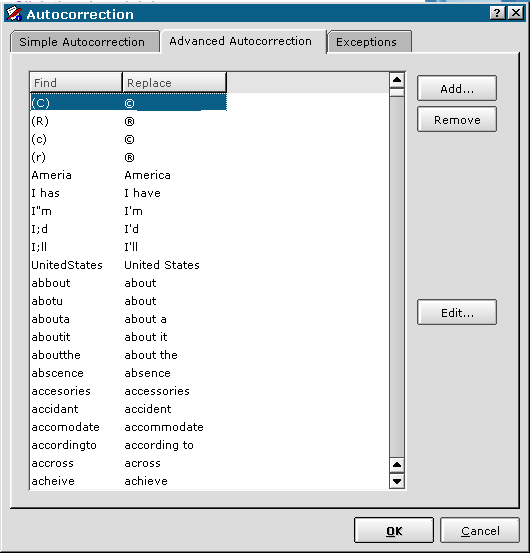Screen dimensions: 530x553
Task: Select the aboutit entry
Action: [x=128, y=337]
